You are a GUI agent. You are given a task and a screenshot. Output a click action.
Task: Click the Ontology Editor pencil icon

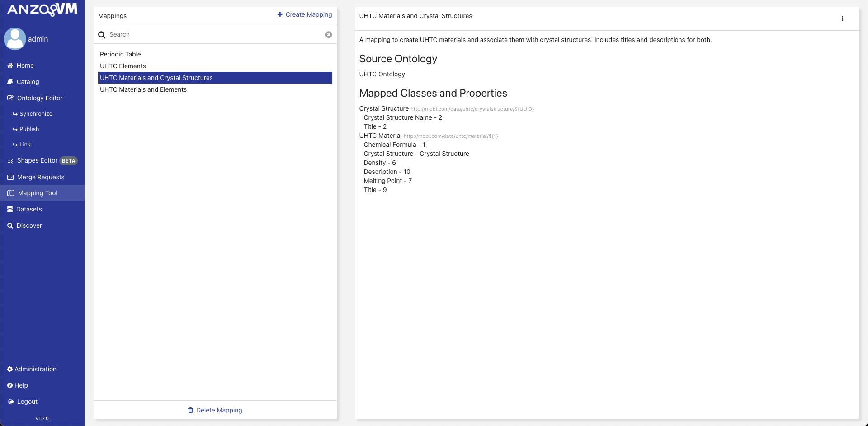10,98
